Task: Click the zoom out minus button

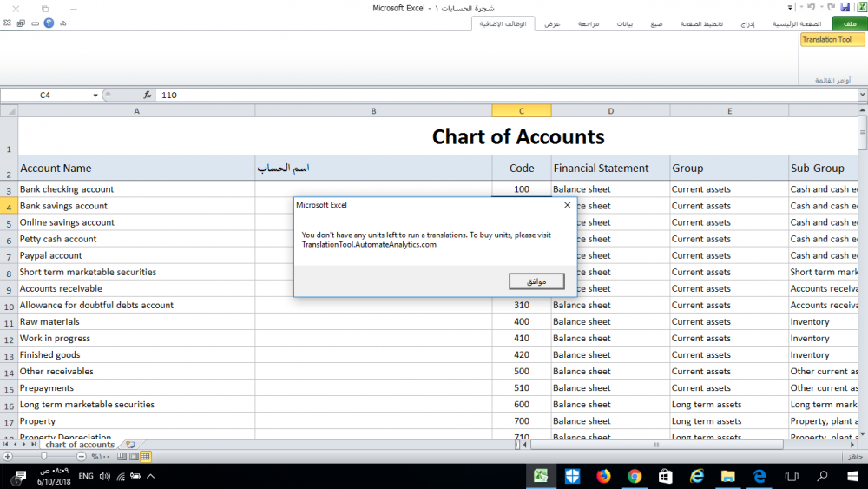Action: (x=82, y=457)
